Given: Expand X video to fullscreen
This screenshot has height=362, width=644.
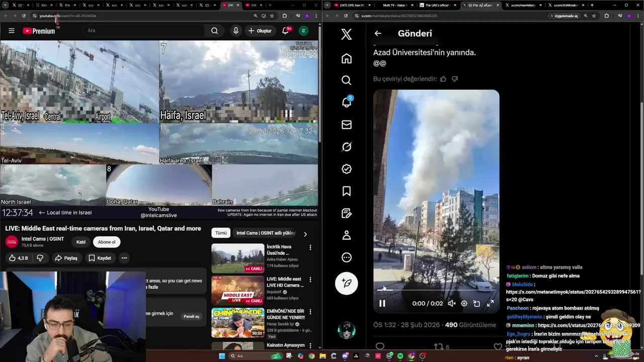Looking at the screenshot, I should 490,303.
